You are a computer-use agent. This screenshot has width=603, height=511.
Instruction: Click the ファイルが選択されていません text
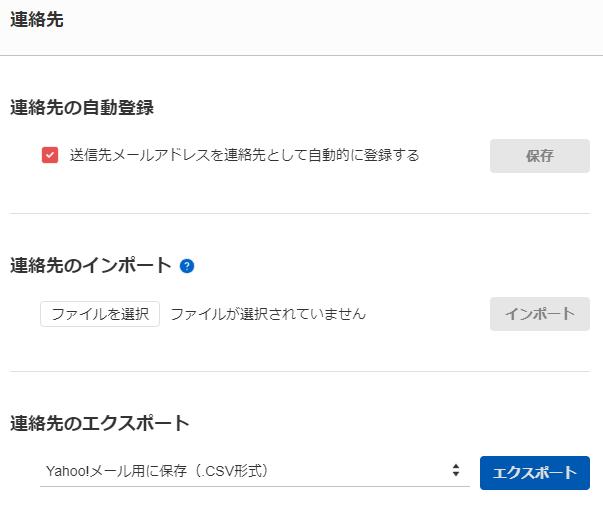[268, 314]
